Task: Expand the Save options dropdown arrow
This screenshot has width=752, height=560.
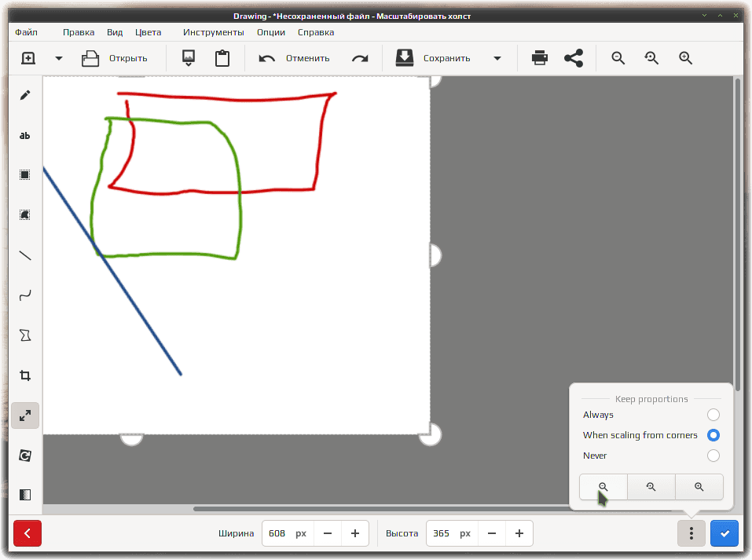Action: (497, 58)
